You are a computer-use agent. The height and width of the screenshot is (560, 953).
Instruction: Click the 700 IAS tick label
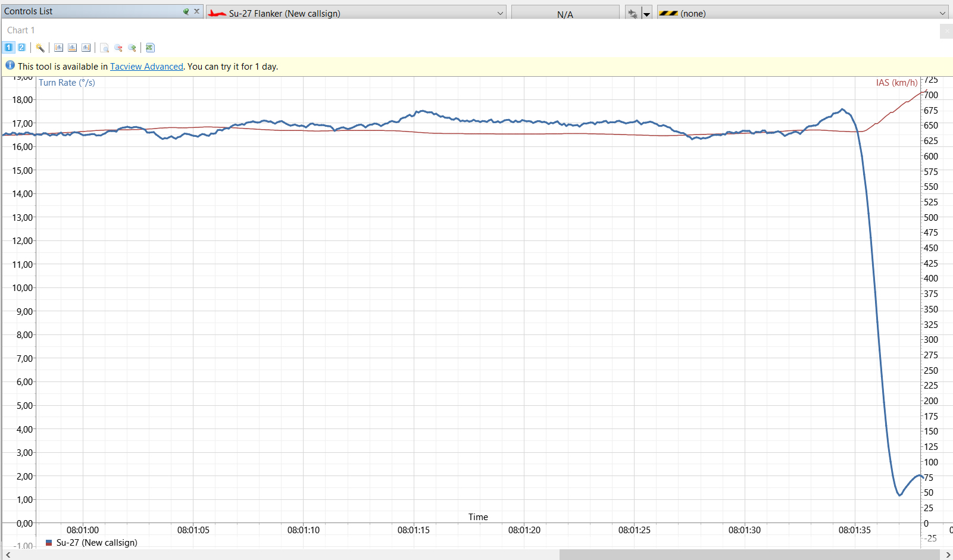(931, 95)
